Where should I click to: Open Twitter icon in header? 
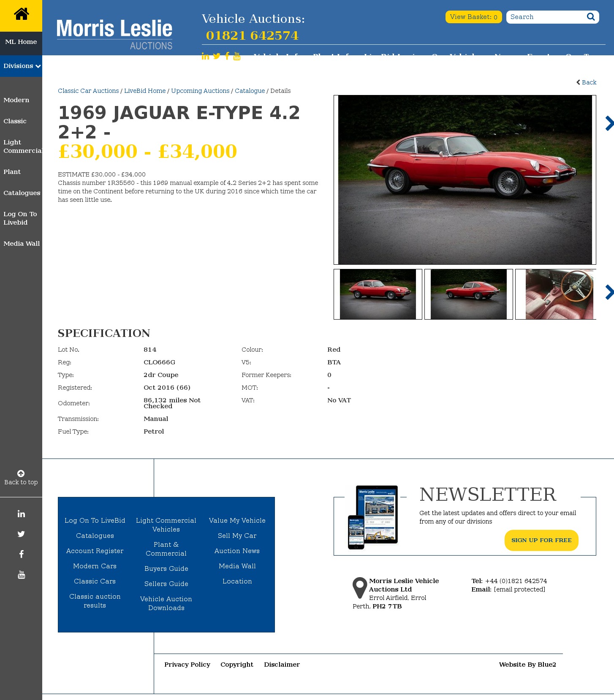(217, 56)
